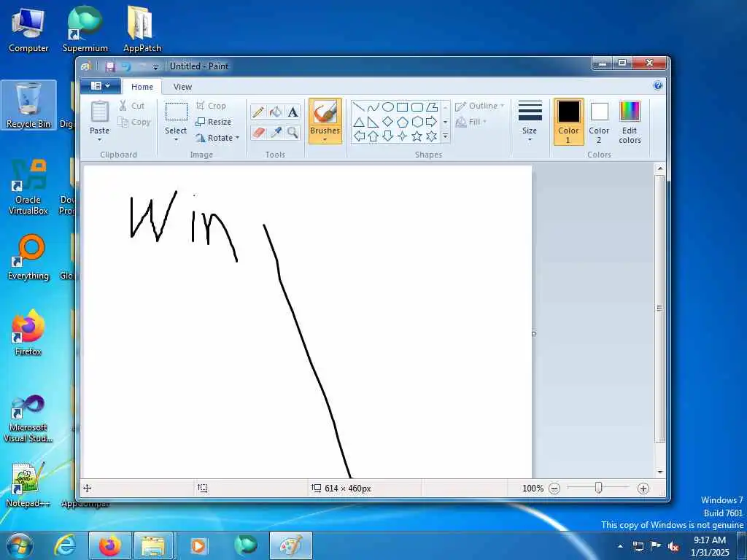Choose the Triangle shape
The width and height of the screenshot is (747, 560).
[x=358, y=122]
